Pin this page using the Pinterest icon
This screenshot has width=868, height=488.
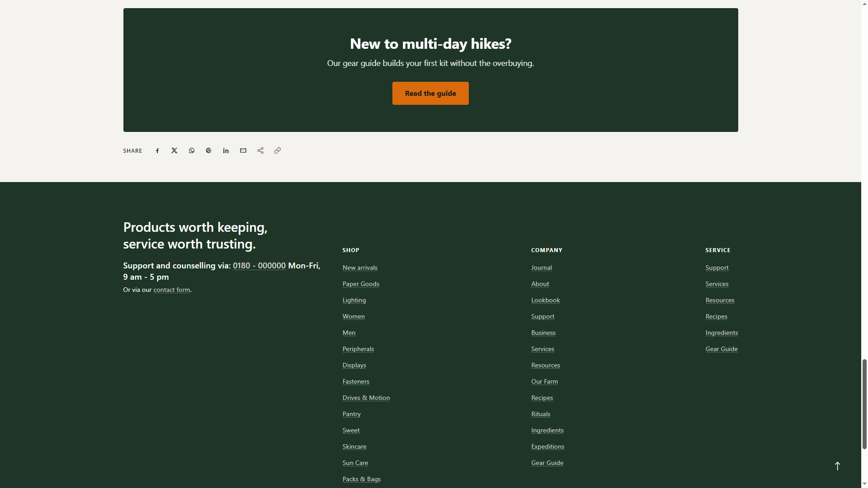click(x=209, y=151)
